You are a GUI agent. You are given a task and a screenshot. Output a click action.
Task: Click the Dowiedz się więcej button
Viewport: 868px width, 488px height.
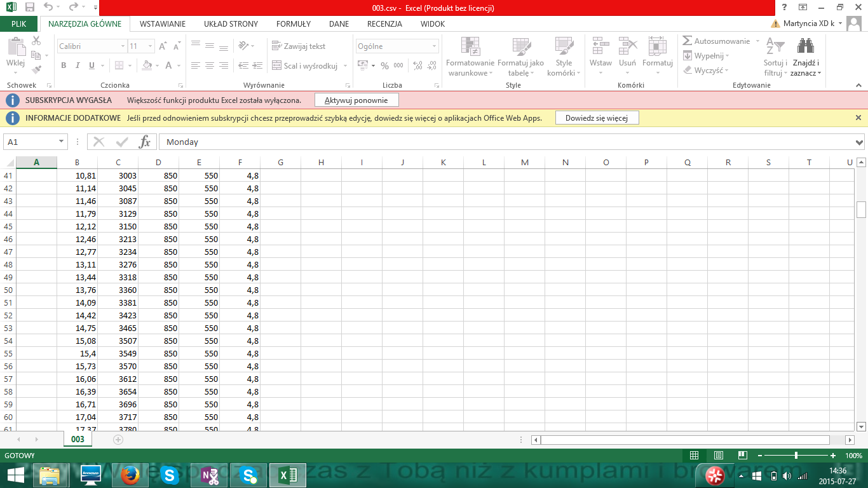click(x=597, y=118)
